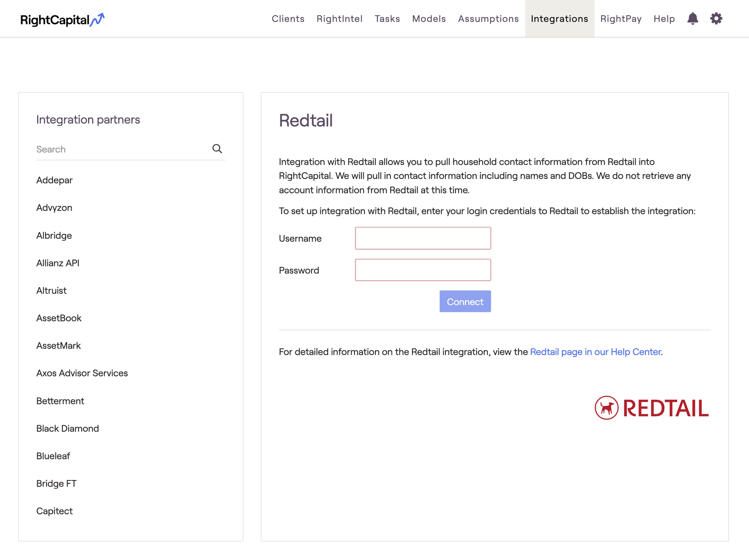749x560 pixels.
Task: Open Redtail page in Help Center link
Action: coord(595,352)
